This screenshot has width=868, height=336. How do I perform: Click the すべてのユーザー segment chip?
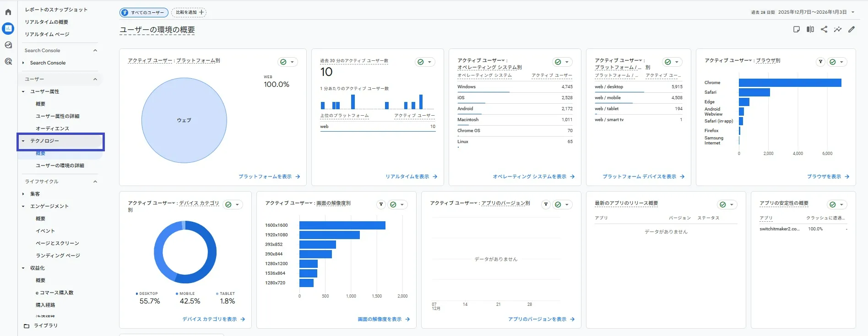point(144,12)
